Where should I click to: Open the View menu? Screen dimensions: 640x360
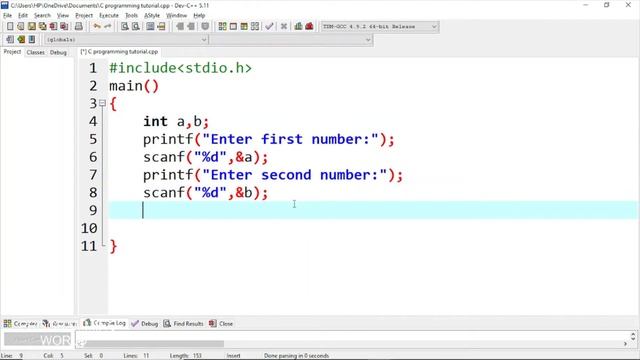click(x=62, y=16)
